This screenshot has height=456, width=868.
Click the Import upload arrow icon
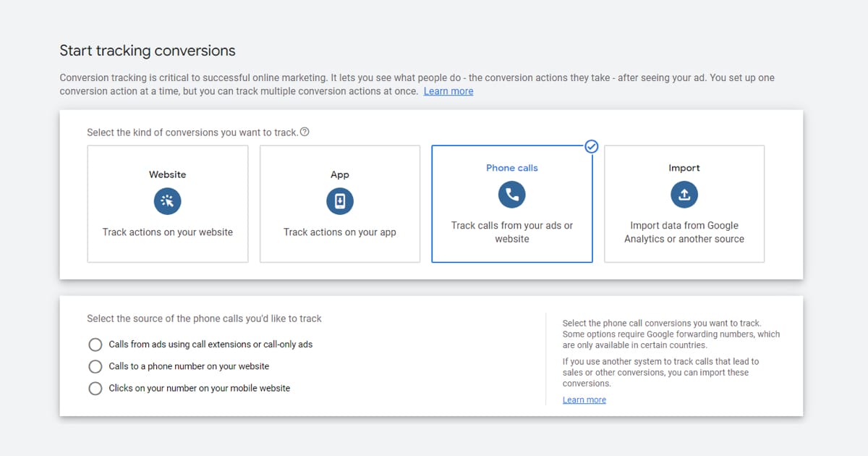[x=684, y=194]
